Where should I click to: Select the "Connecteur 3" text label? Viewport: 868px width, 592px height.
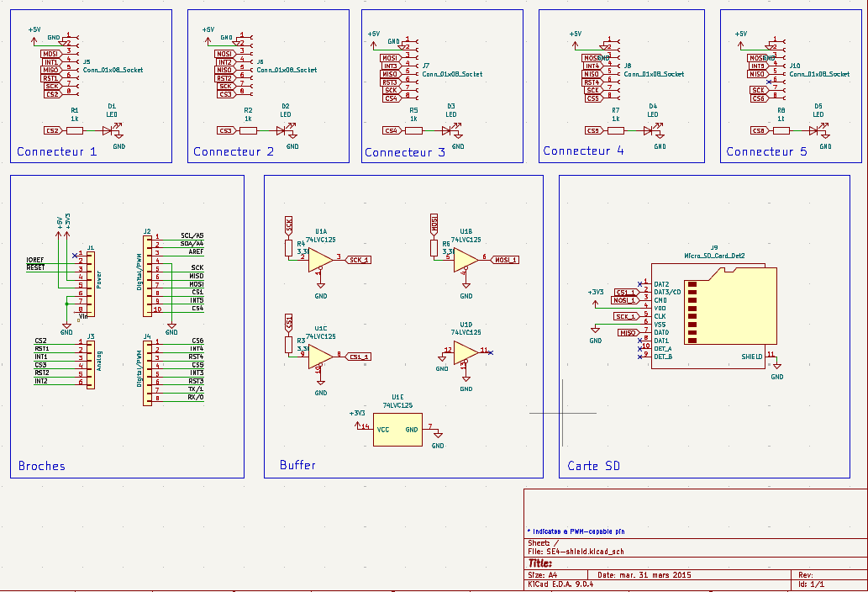point(405,153)
